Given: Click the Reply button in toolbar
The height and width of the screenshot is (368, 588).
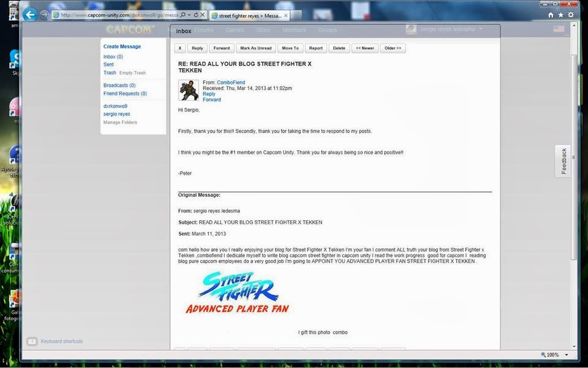Looking at the screenshot, I should tap(197, 48).
